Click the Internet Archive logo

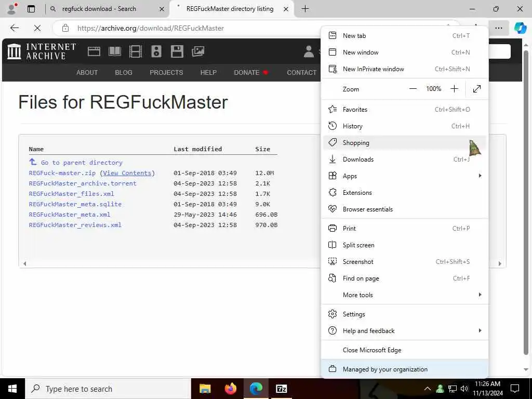tap(42, 51)
